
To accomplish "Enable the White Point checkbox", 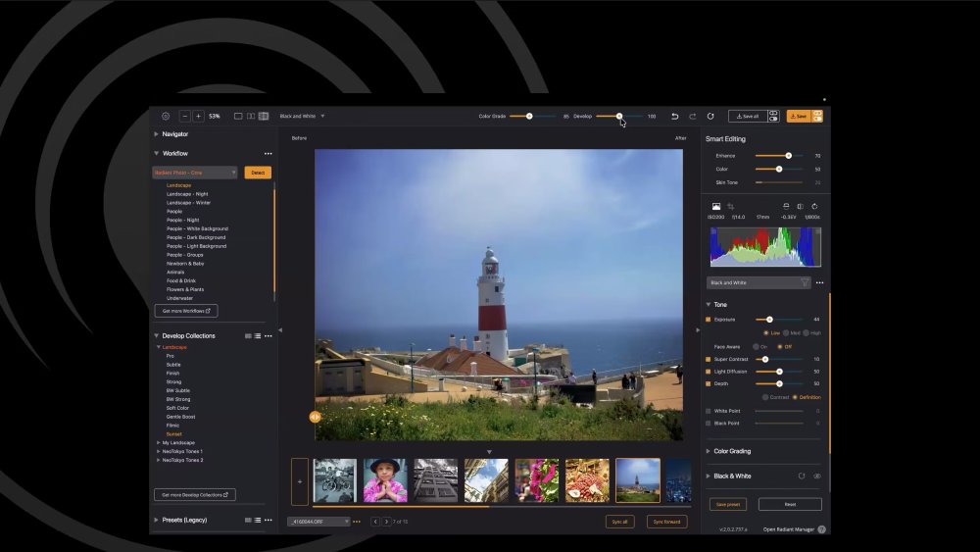I will coord(709,411).
